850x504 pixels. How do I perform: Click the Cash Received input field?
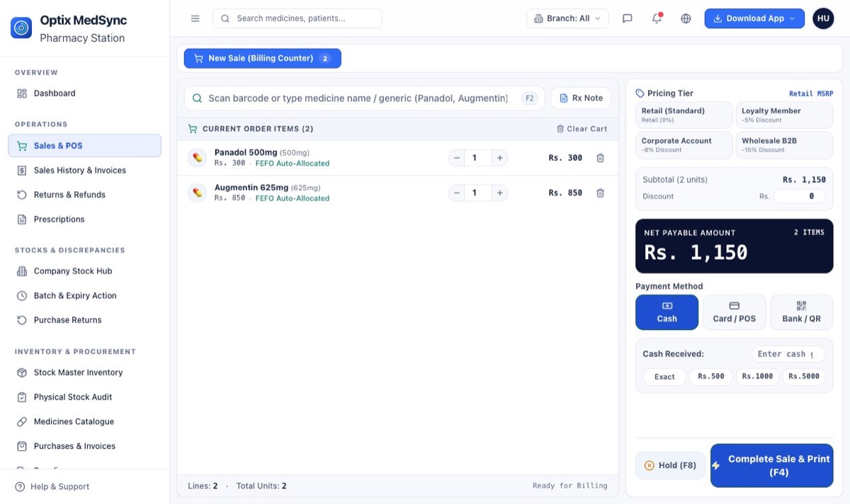[788, 354]
